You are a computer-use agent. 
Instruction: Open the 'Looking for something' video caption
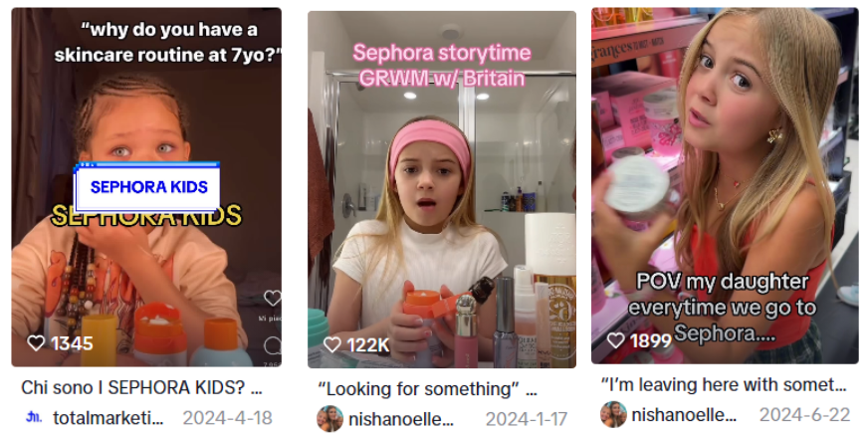click(x=427, y=389)
